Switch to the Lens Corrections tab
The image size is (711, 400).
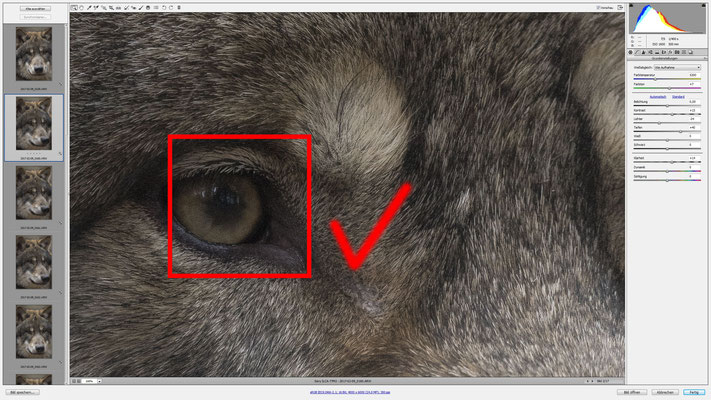664,52
